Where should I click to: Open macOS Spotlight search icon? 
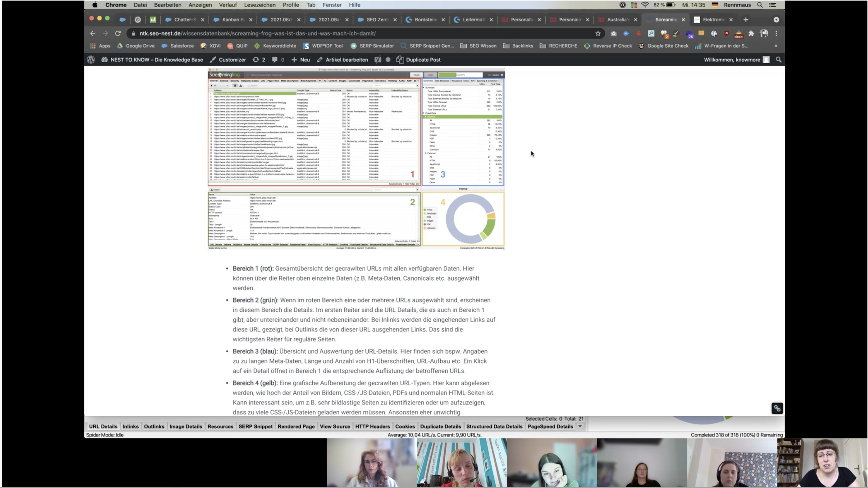click(760, 5)
